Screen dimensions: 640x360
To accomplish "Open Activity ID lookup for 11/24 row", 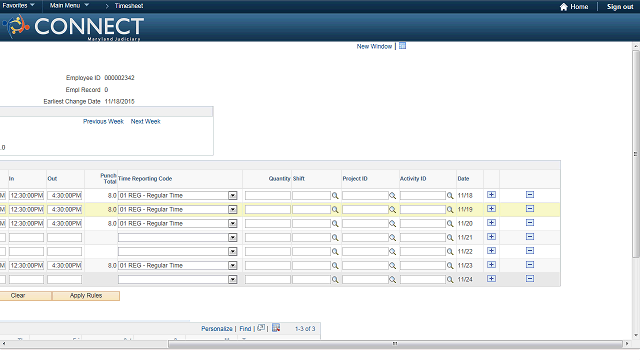I will coord(450,280).
